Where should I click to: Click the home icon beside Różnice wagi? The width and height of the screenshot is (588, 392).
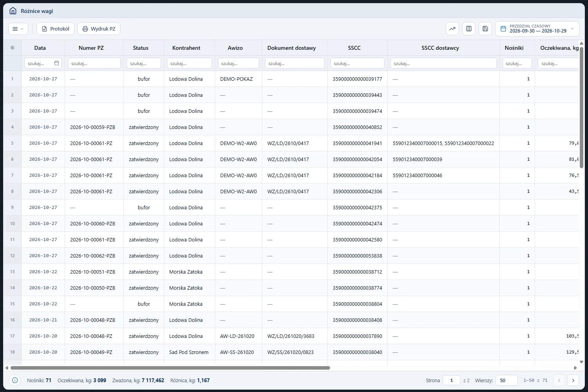(13, 11)
